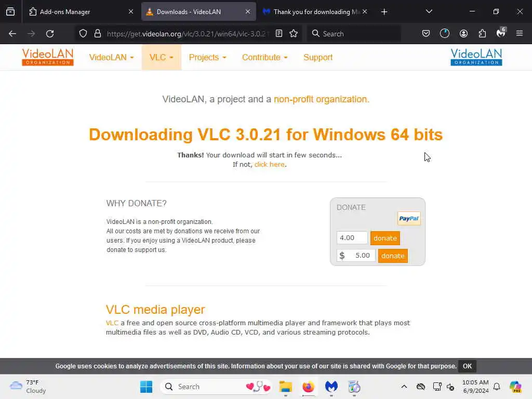Click the $5.00 donation amount field
The height and width of the screenshot is (399, 532).
tap(356, 256)
